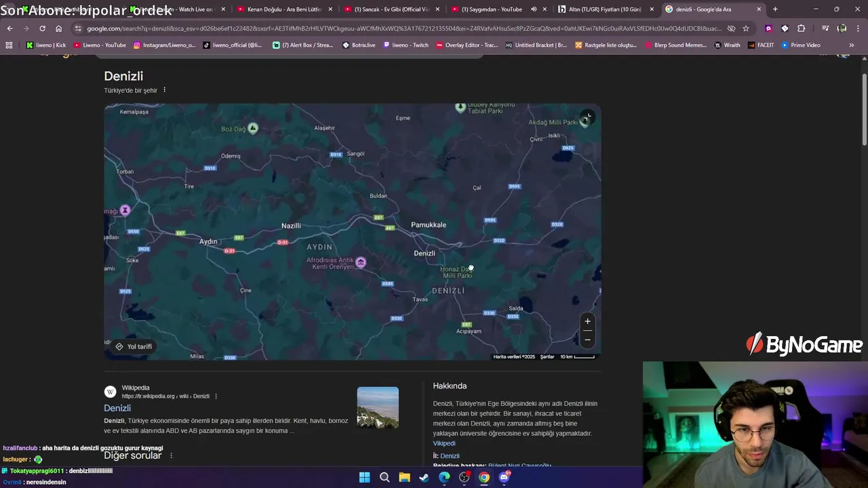
Task: Open the liweno | Kick bookmark
Action: pyautogui.click(x=46, y=45)
